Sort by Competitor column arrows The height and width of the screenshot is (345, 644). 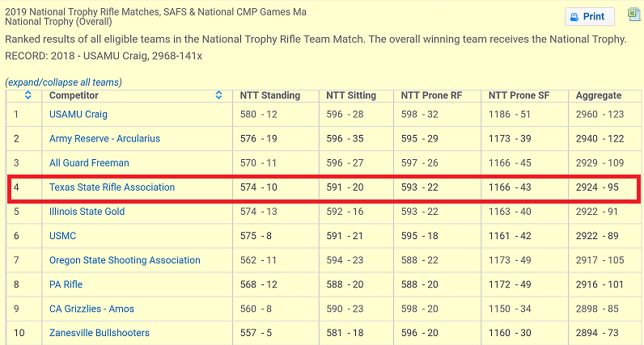[219, 95]
